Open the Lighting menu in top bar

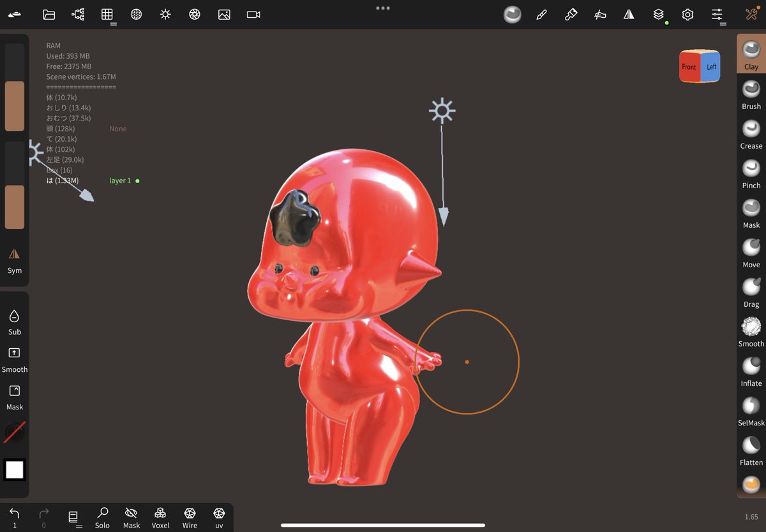pyautogui.click(x=165, y=14)
